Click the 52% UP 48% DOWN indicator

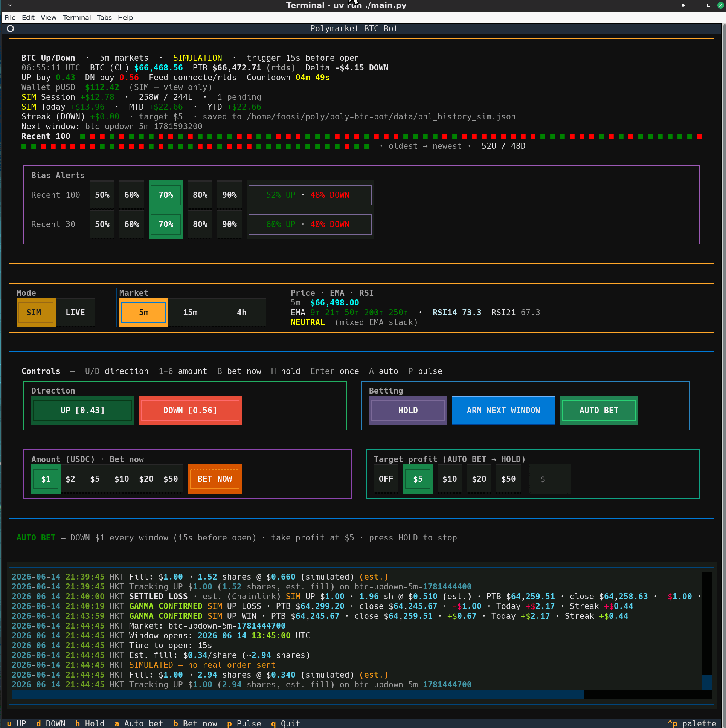(310, 195)
